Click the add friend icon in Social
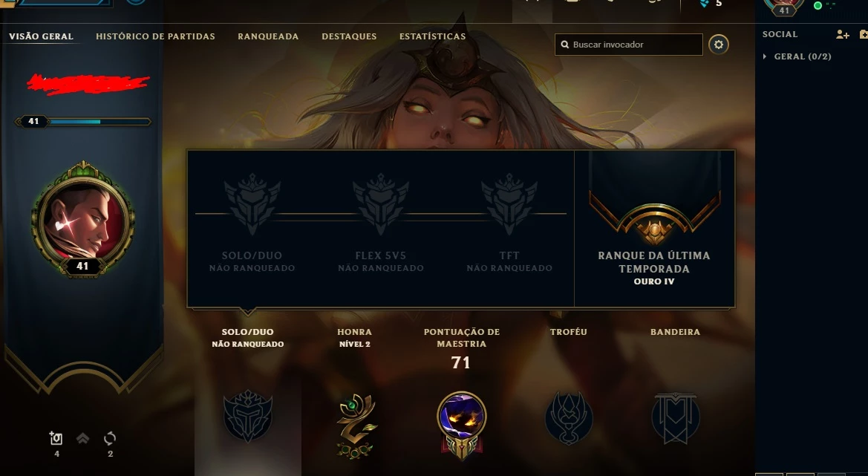The height and width of the screenshot is (476, 868). pos(842,34)
